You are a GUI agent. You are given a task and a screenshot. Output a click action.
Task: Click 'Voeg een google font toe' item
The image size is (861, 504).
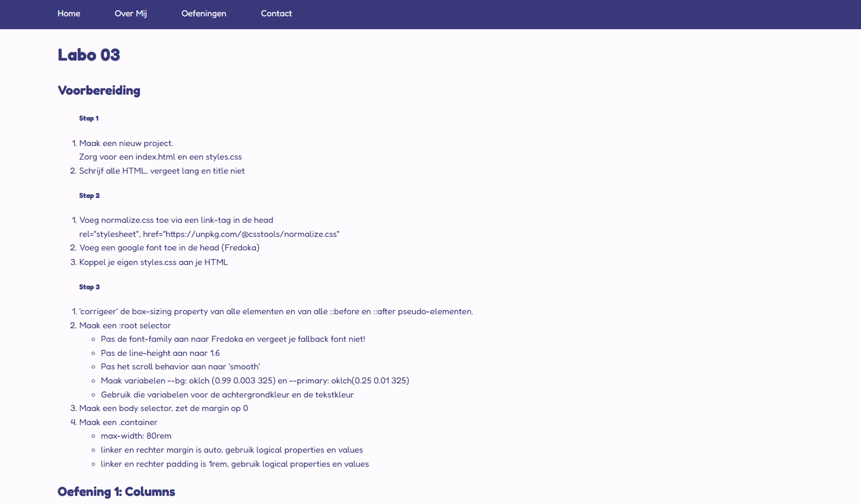click(169, 248)
